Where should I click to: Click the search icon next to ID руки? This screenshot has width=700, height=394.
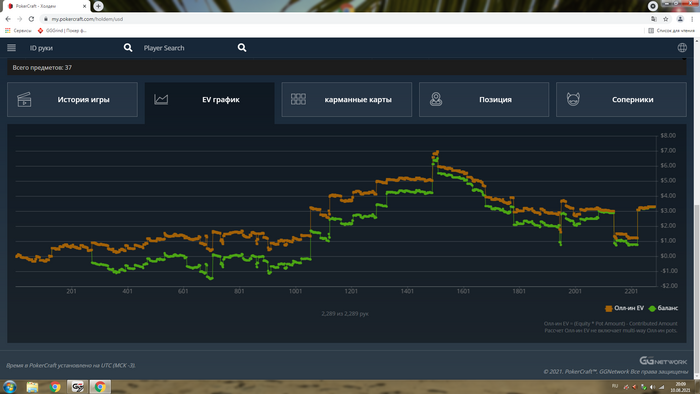[x=128, y=48]
